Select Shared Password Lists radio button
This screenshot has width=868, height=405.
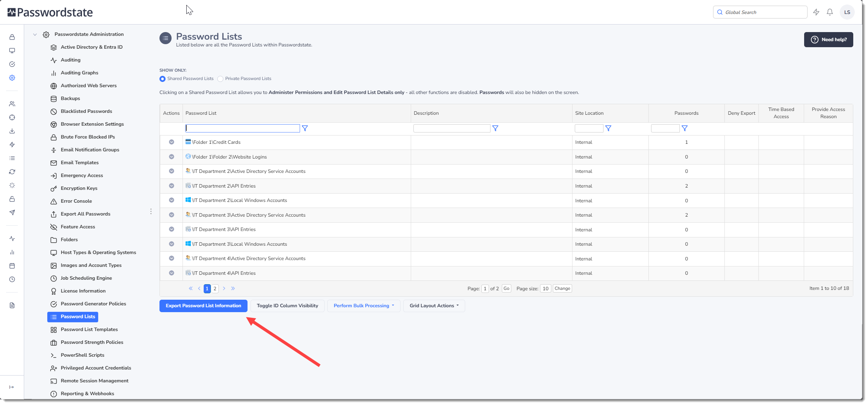pyautogui.click(x=162, y=79)
